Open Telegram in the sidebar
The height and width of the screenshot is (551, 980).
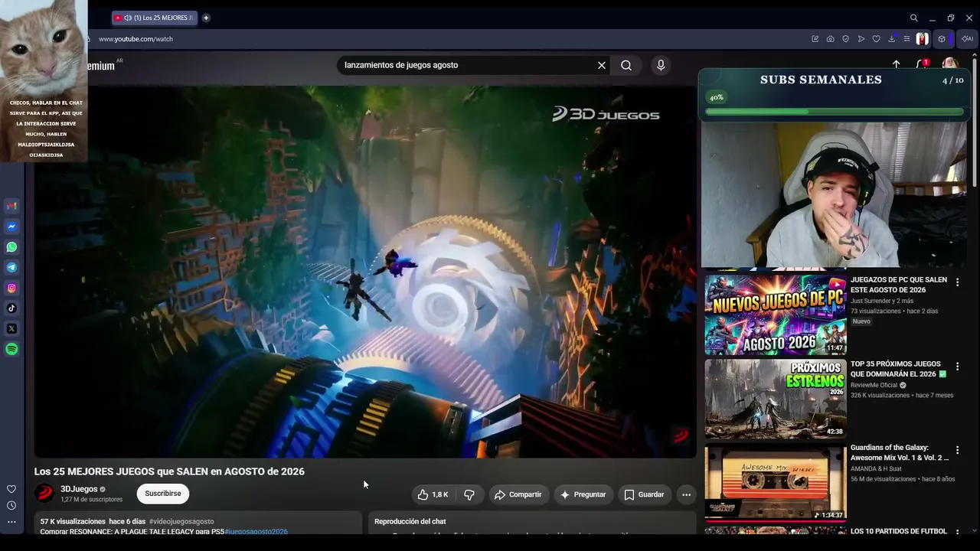click(11, 268)
